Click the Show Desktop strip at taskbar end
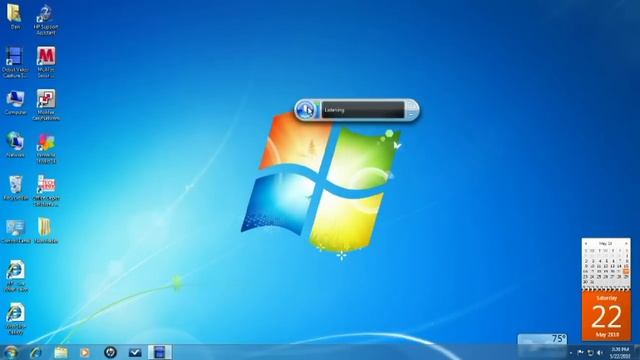 pos(637,352)
